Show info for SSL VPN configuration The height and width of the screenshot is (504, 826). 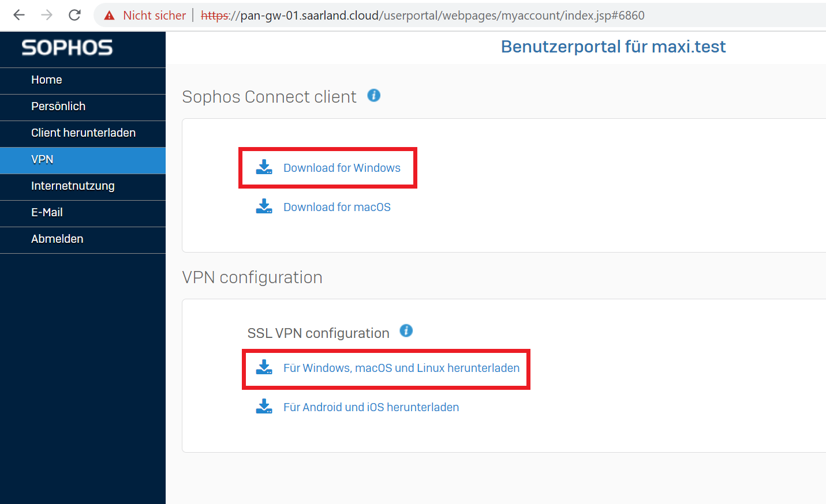point(406,330)
